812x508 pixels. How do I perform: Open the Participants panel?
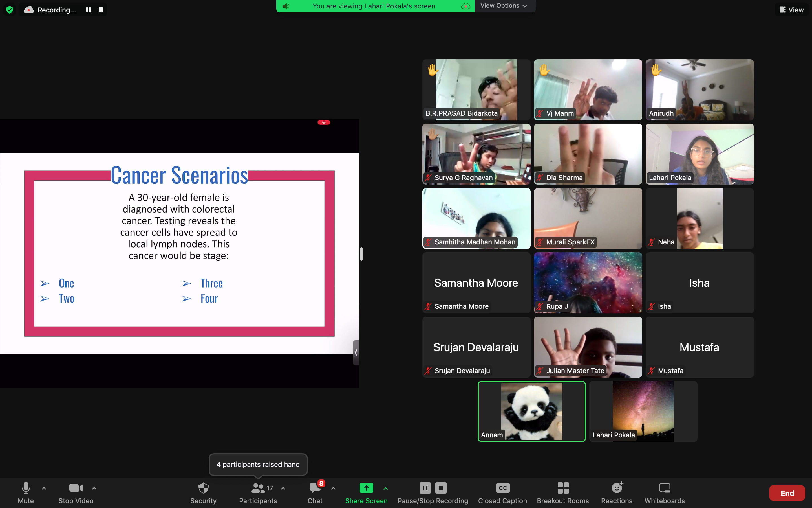pyautogui.click(x=258, y=493)
